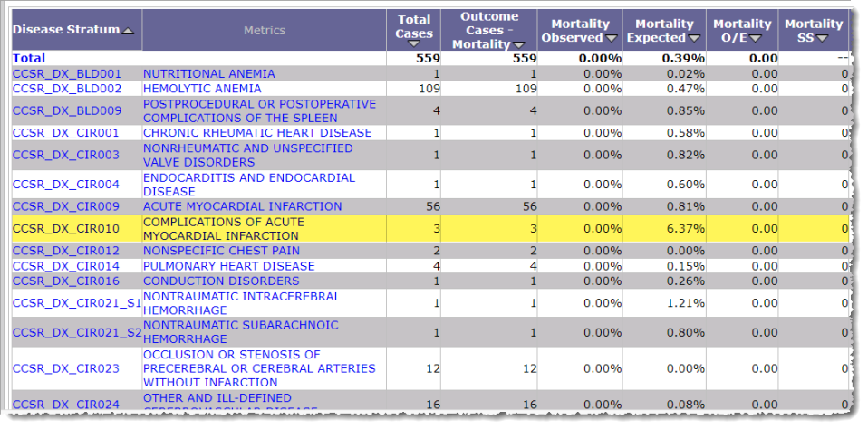Screen dimensions: 868x429
Task: Open the Outcome Cases - Mortality dropdown arrow
Action: [x=518, y=44]
